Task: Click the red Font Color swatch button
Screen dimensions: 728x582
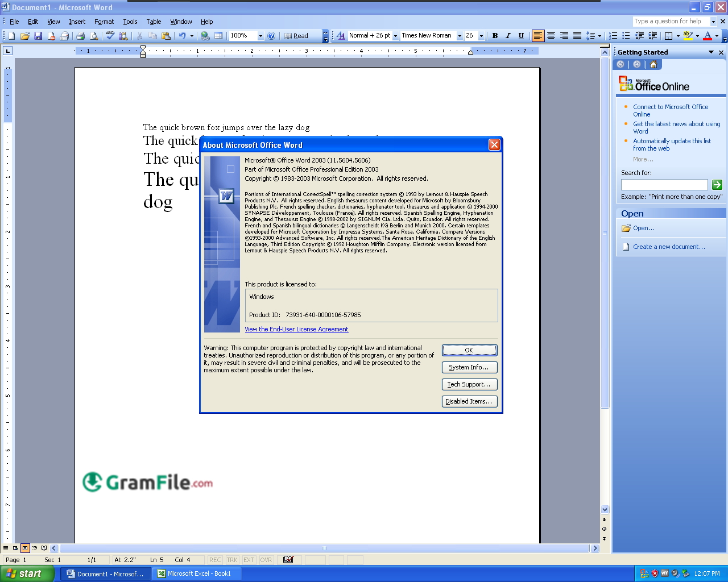Action: click(x=707, y=36)
